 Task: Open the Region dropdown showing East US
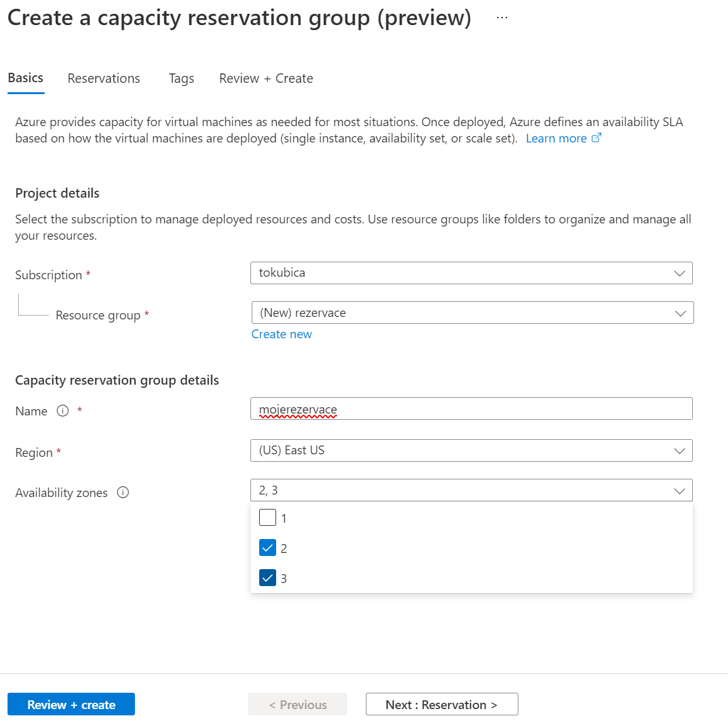471,451
